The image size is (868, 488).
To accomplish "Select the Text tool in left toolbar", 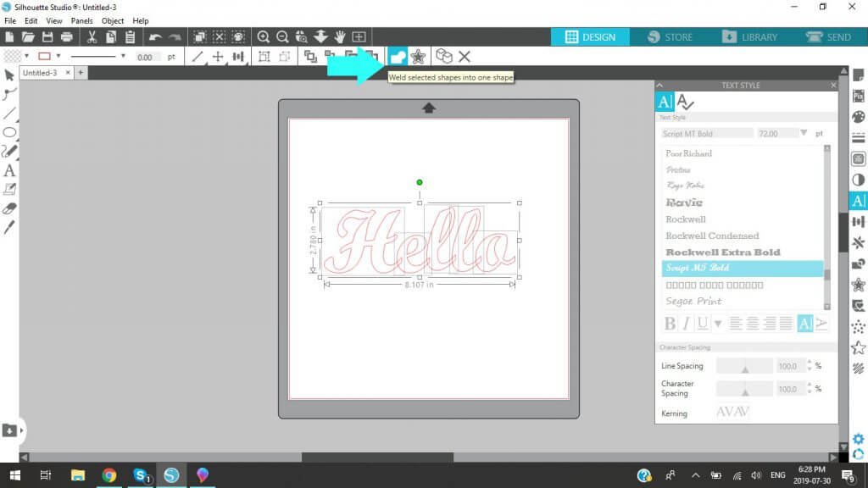I will click(9, 170).
